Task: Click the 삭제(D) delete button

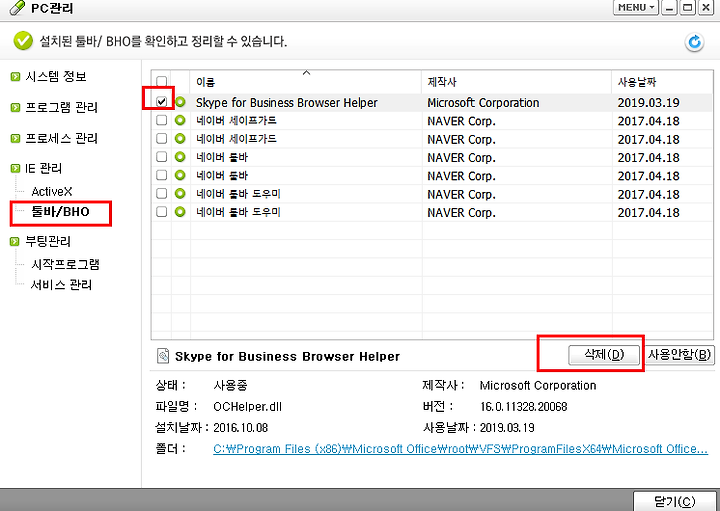Action: tap(604, 354)
